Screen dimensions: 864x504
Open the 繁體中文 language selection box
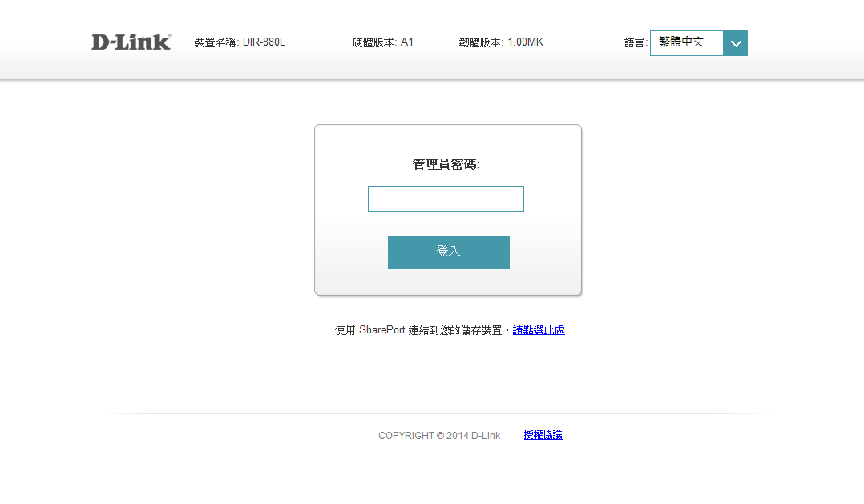(686, 43)
